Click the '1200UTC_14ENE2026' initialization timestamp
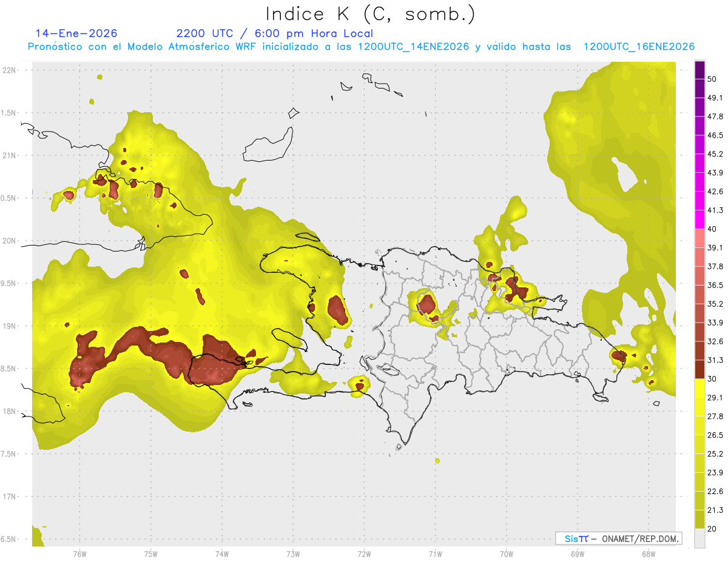728x562 pixels. 414,47
